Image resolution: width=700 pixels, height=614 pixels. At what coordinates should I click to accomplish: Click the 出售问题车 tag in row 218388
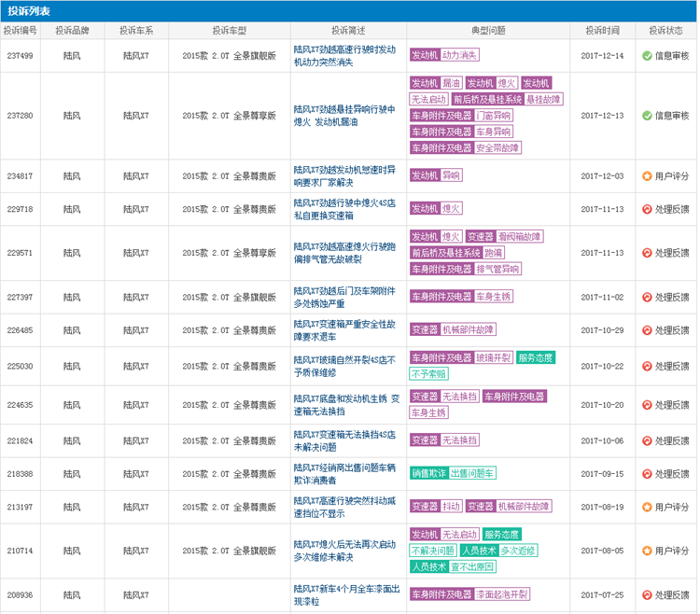tap(472, 473)
